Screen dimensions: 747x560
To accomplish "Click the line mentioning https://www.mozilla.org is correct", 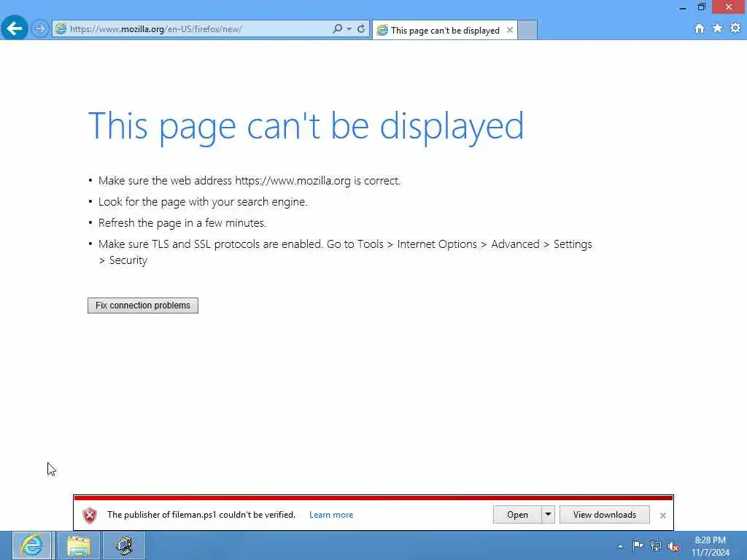I will click(249, 181).
